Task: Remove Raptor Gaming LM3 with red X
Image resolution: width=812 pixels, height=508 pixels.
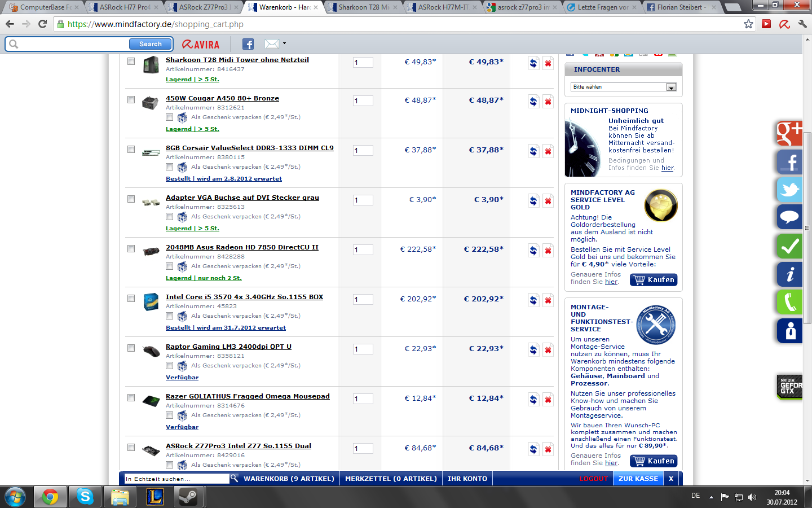Action: tap(548, 350)
